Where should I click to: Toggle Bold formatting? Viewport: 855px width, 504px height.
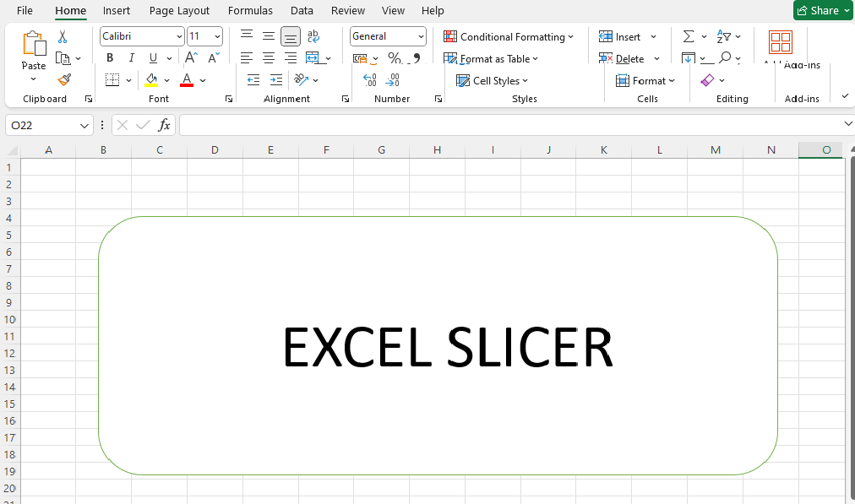tap(110, 58)
